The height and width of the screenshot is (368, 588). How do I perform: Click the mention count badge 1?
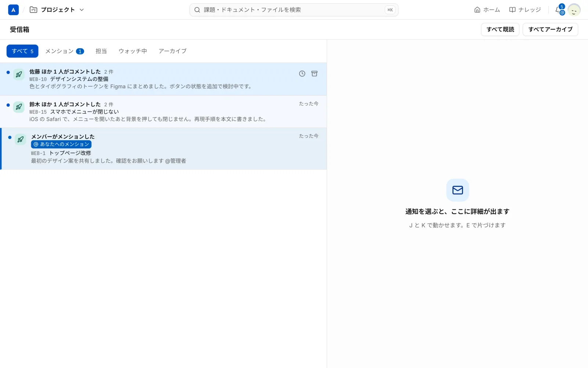(80, 51)
